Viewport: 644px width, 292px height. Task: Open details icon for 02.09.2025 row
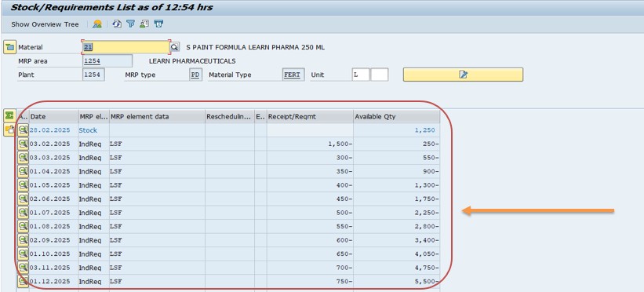[23, 240]
